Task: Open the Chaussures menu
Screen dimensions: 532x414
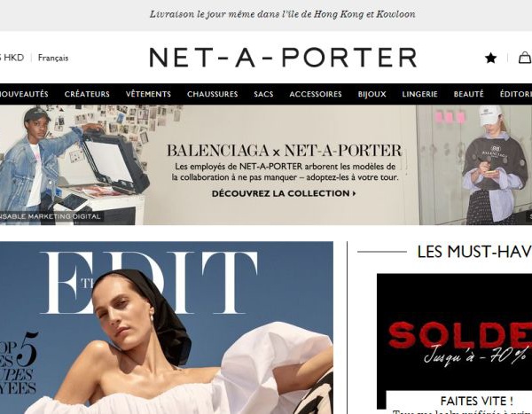Action: (x=213, y=94)
